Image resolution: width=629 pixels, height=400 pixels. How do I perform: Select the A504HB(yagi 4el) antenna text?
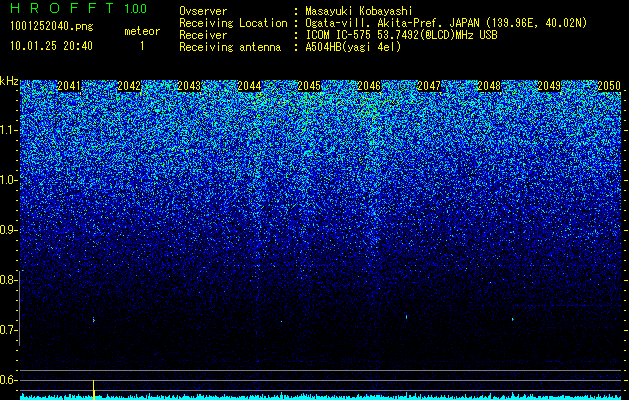353,47
